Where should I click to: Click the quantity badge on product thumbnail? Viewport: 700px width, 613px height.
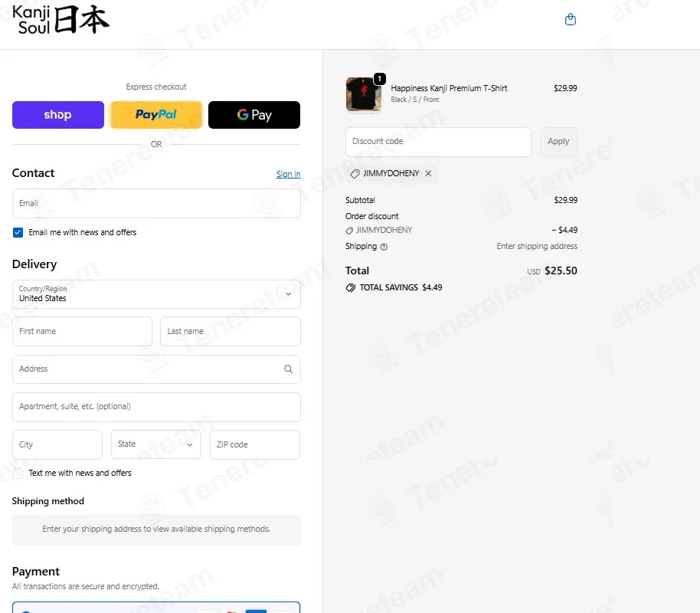379,79
